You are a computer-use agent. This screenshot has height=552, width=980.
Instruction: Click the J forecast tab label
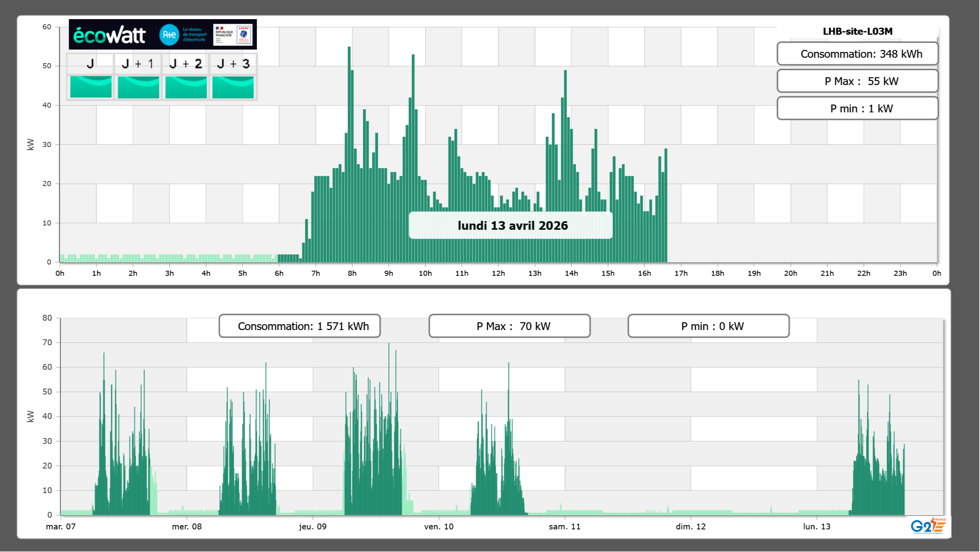click(x=90, y=64)
